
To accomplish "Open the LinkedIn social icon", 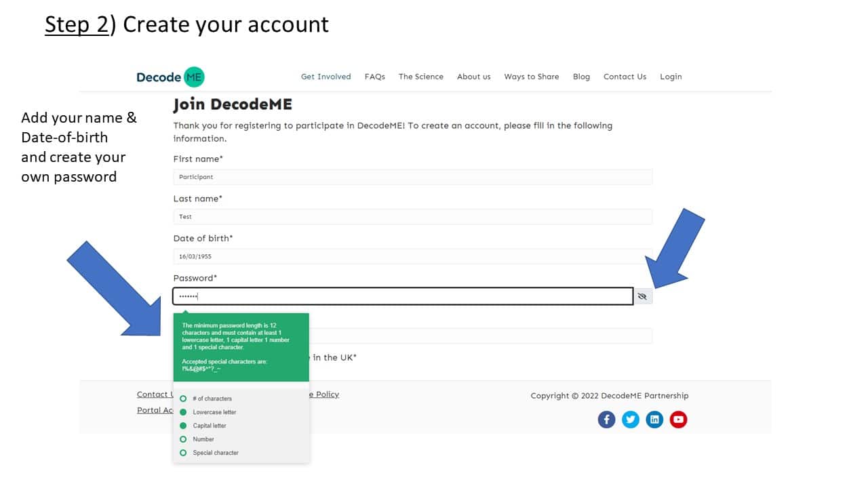I will point(654,420).
